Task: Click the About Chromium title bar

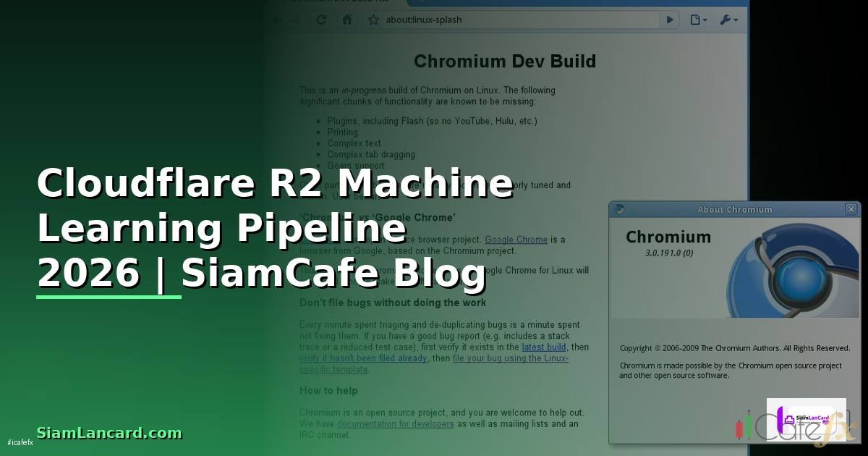Action: click(x=735, y=209)
